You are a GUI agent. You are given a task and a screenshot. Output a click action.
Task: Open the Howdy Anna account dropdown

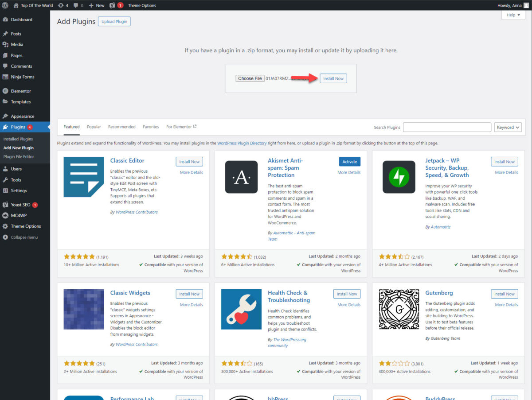coord(509,5)
